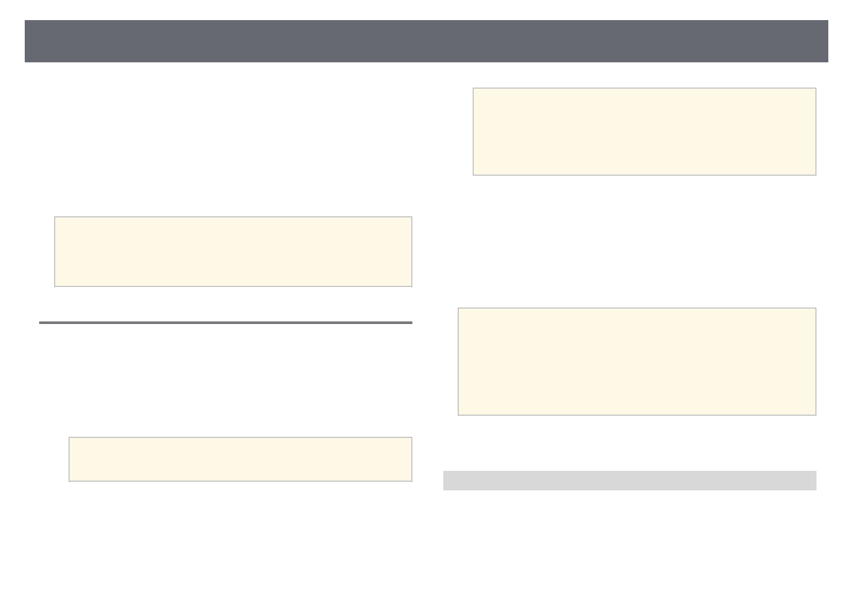
Task: Click the dark gray header banner
Action: [x=426, y=41]
